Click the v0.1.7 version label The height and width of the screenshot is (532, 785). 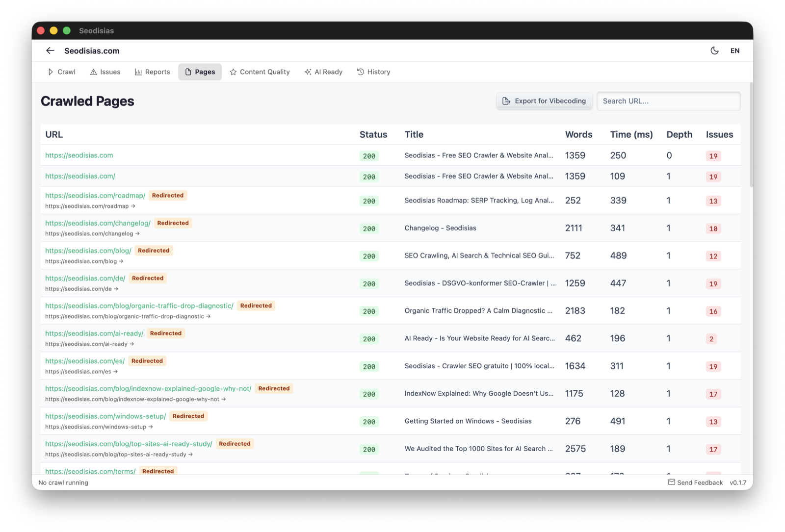737,482
